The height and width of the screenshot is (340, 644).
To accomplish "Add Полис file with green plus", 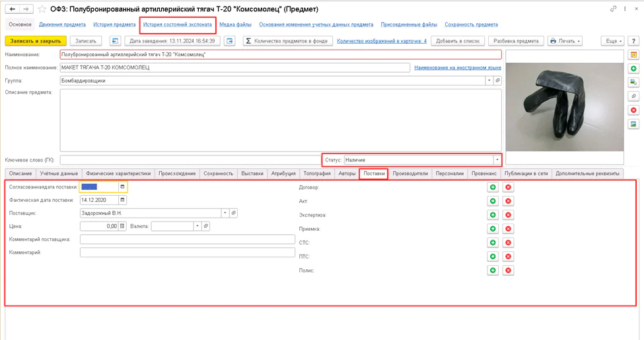I will [x=493, y=271].
